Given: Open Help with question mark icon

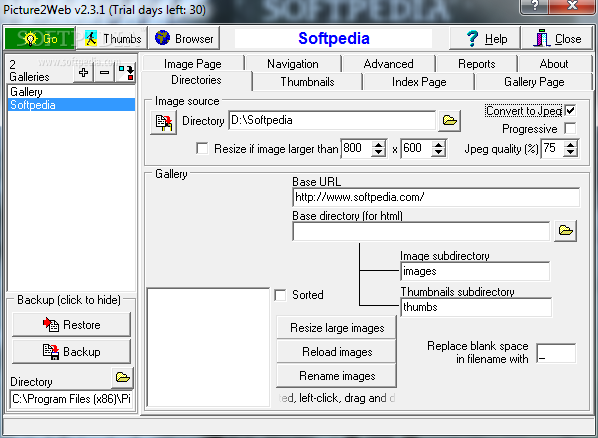Looking at the screenshot, I should (x=484, y=39).
